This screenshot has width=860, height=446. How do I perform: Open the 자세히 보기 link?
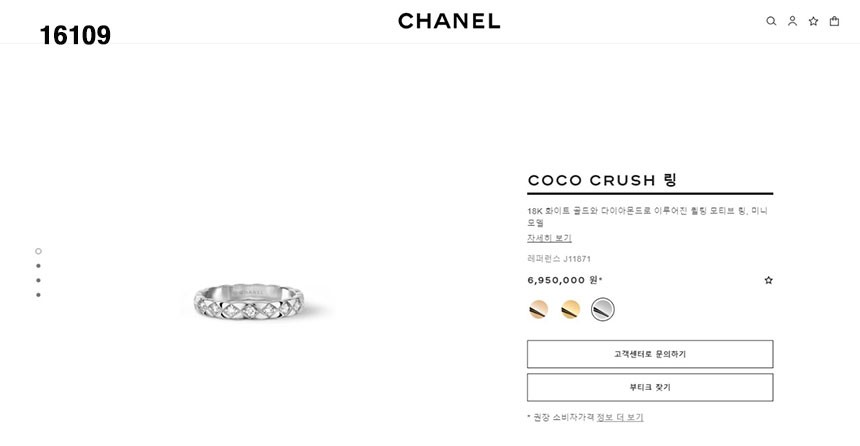click(x=549, y=238)
